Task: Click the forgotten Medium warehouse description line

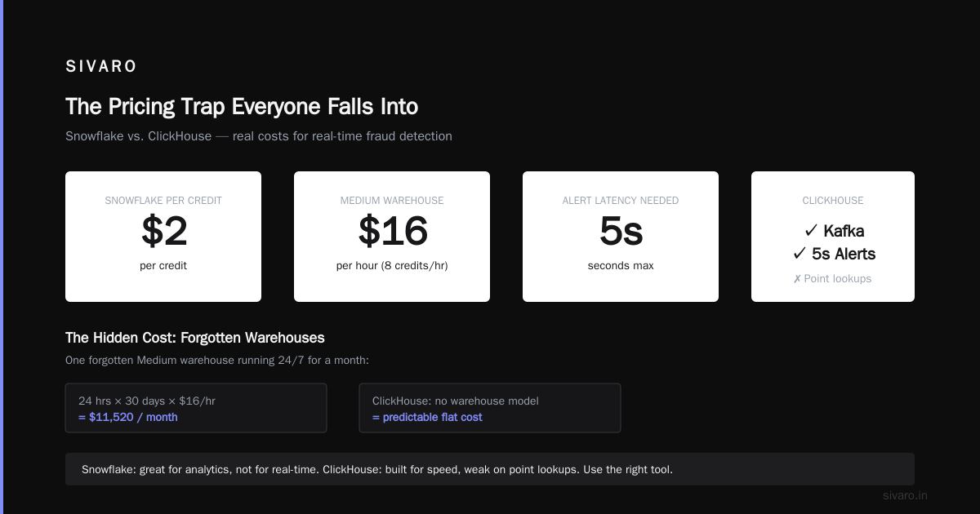Action: click(217, 360)
